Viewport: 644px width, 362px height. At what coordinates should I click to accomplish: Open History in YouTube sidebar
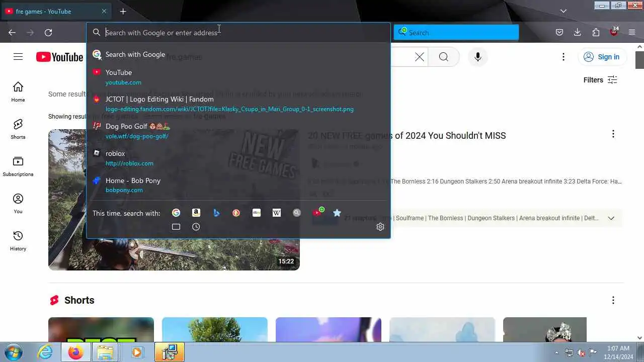tap(18, 241)
